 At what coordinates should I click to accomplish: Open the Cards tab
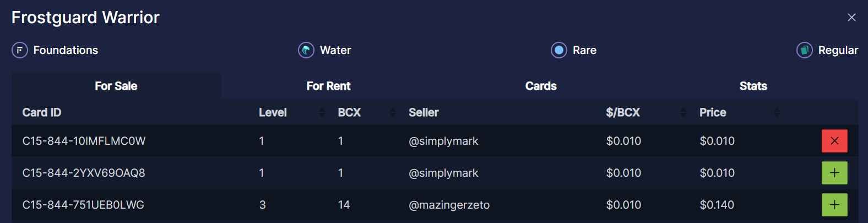(x=541, y=86)
